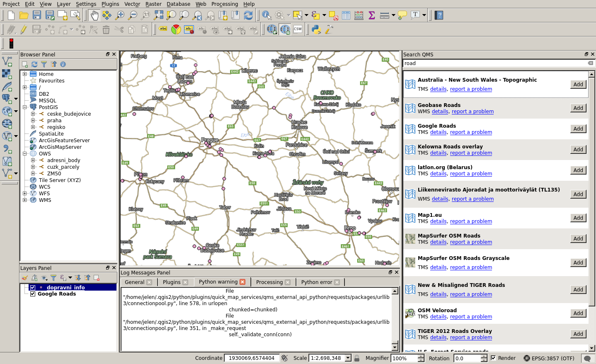Clear the QMS search field
Screen dimensions: 596x364
(x=591, y=63)
